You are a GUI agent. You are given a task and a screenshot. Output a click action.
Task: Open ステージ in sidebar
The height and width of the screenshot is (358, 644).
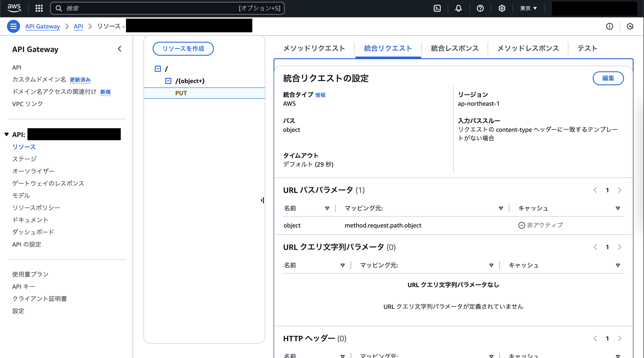[x=25, y=159]
